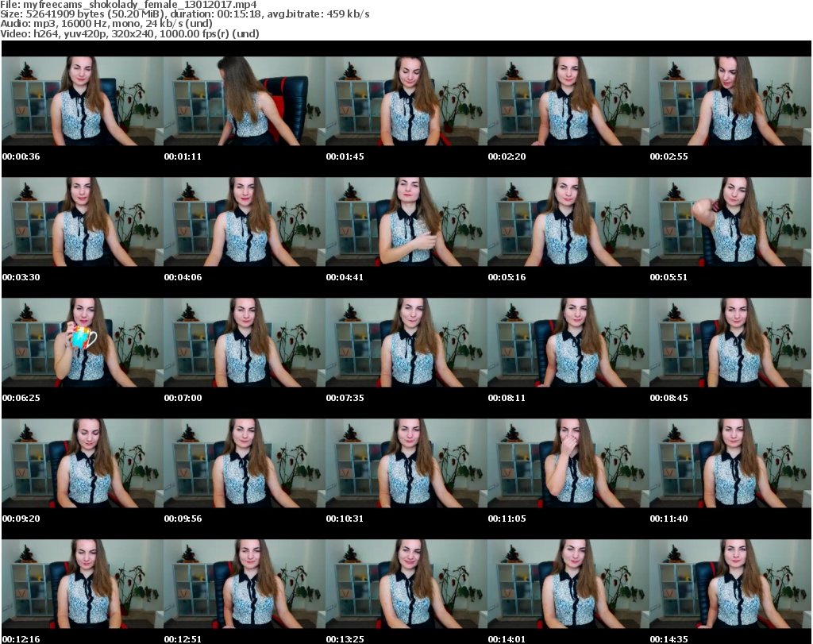
Task: Click the video frame at 00:13:25
Action: click(406, 584)
